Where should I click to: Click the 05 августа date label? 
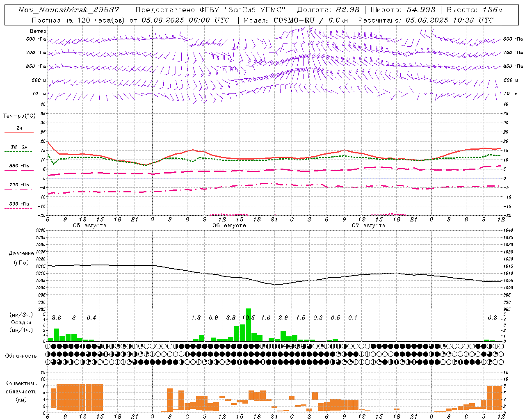[90, 226]
